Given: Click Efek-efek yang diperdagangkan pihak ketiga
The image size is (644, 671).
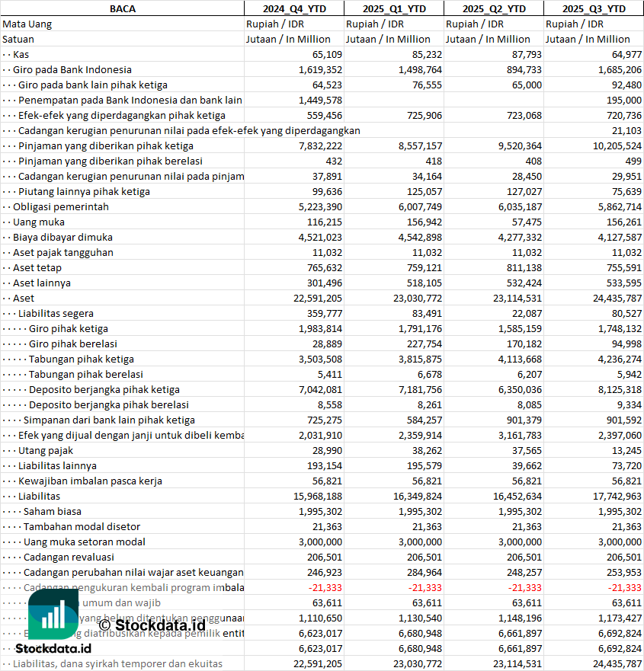Looking at the screenshot, I should [122, 116].
